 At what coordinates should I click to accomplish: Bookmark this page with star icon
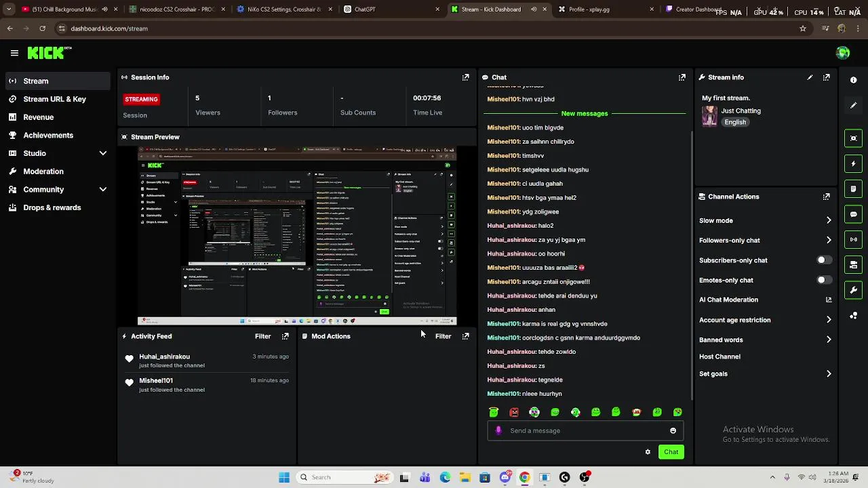pyautogui.click(x=803, y=28)
